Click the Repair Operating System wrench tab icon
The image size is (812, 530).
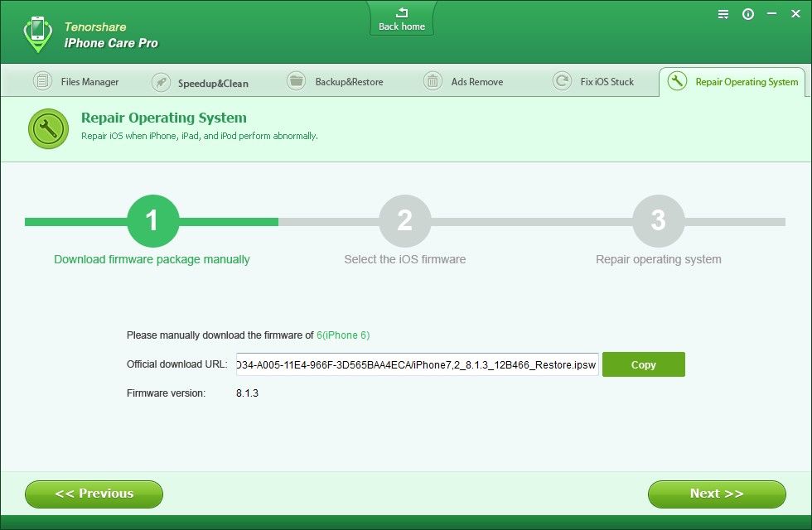678,81
